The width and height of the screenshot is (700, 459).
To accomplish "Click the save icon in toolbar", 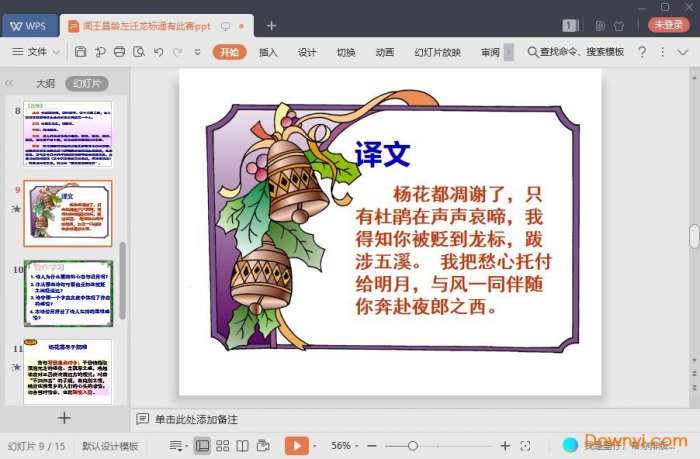I will (80, 52).
